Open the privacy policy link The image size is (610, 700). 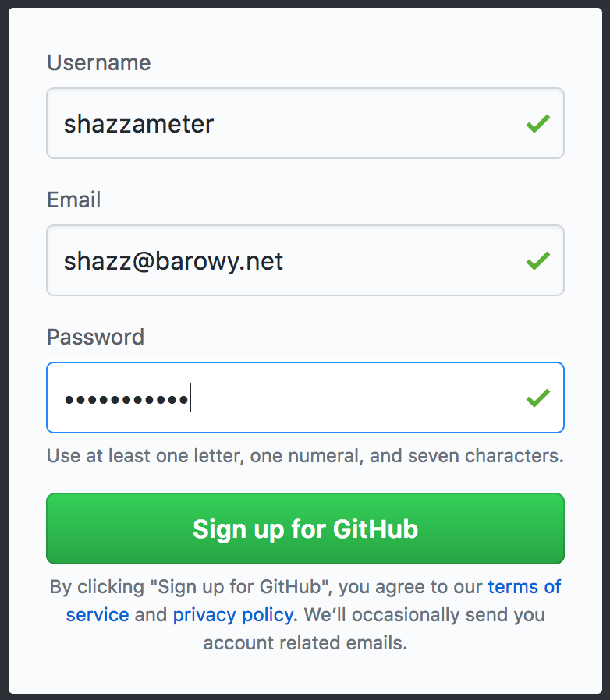tap(232, 614)
